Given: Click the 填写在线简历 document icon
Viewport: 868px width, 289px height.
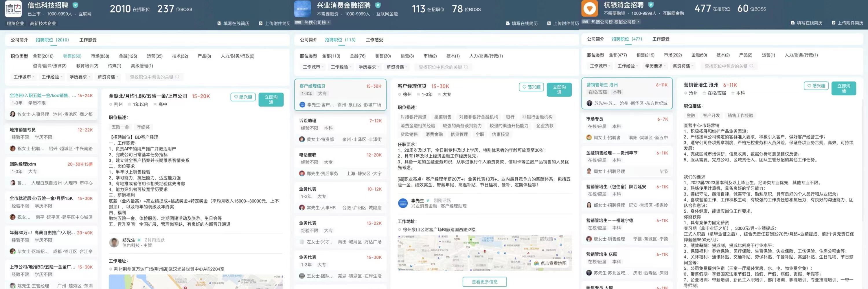Looking at the screenshot, I should [x=219, y=24].
